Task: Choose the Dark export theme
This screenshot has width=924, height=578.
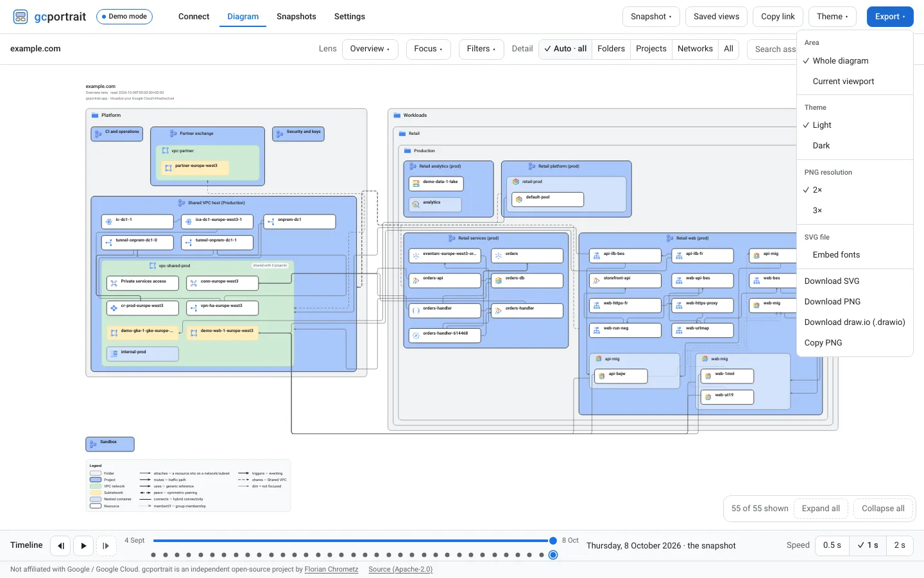Action: [x=855, y=146]
